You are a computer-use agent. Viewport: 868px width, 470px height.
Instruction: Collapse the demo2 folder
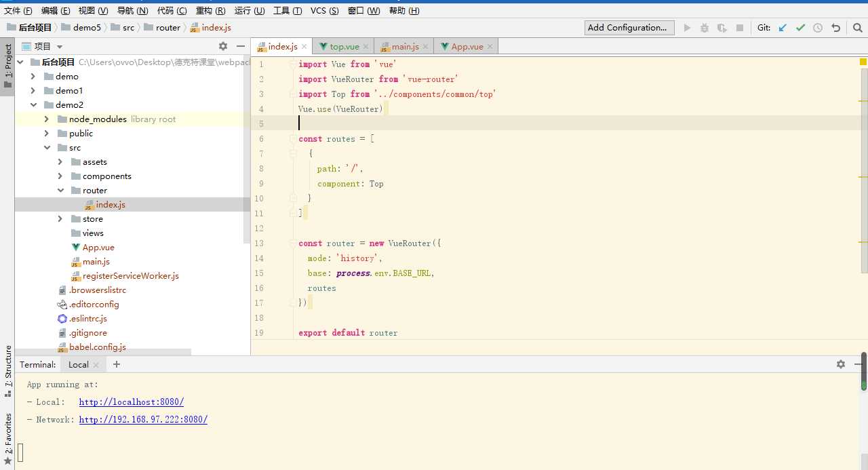33,104
